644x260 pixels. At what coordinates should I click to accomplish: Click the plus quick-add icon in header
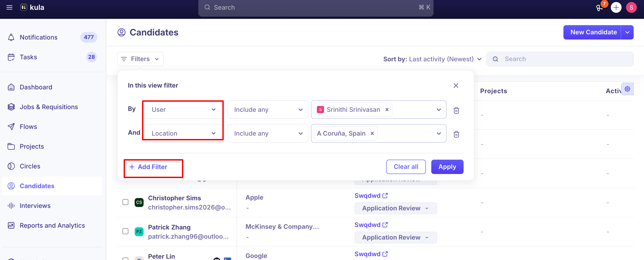pos(616,7)
